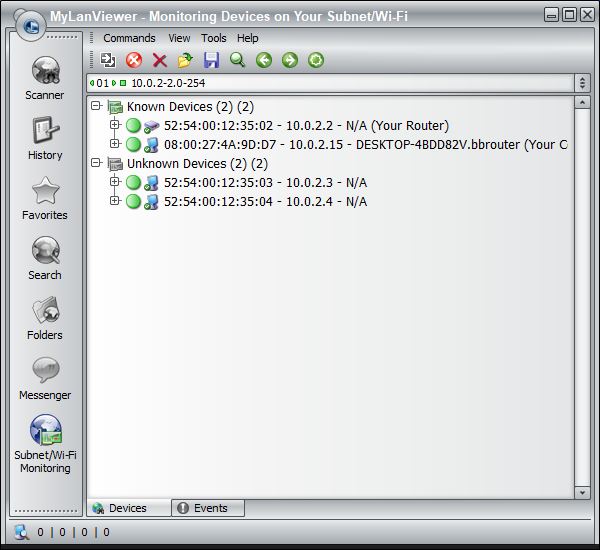Image resolution: width=600 pixels, height=550 pixels.
Task: Collapse the Known Devices group
Action: [96, 106]
